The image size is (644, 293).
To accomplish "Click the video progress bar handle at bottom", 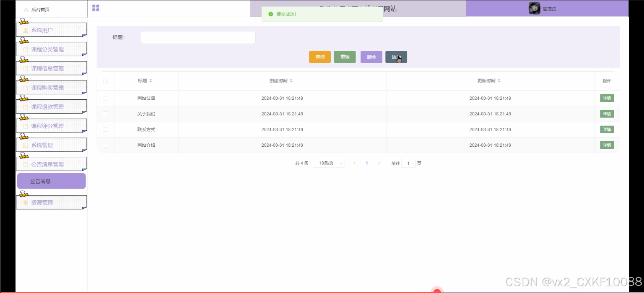I will click(437, 291).
